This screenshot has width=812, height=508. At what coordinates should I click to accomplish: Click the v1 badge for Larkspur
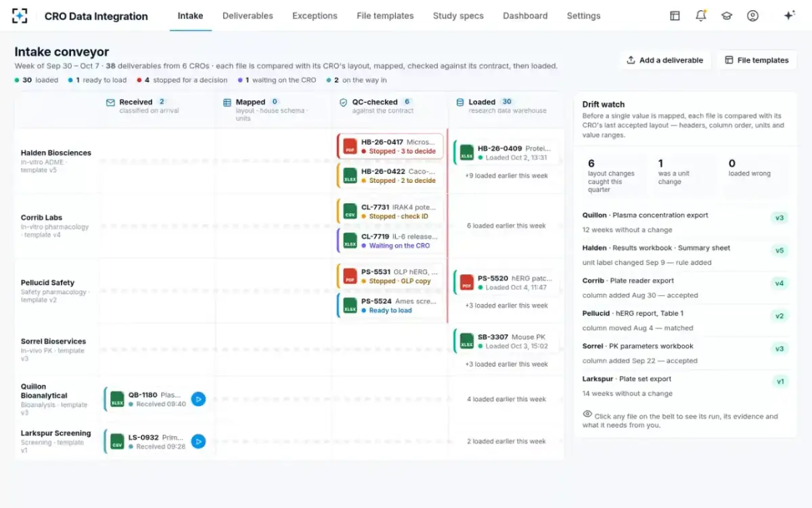pyautogui.click(x=780, y=381)
